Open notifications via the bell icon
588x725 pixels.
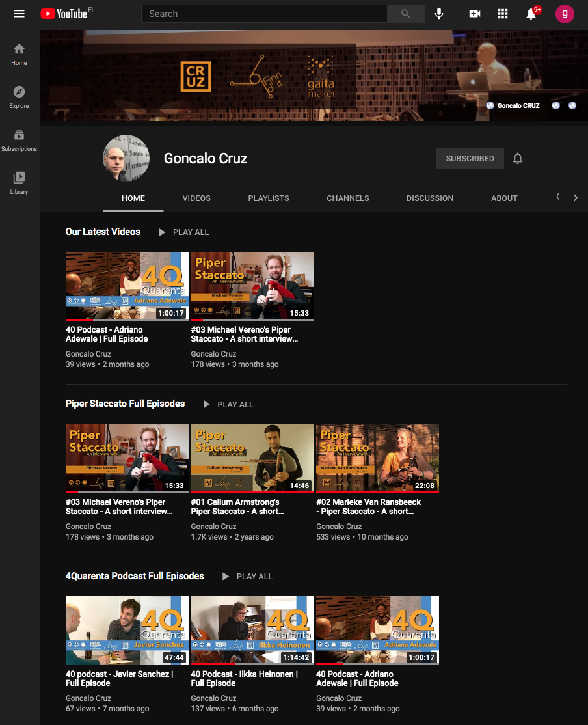coord(531,13)
